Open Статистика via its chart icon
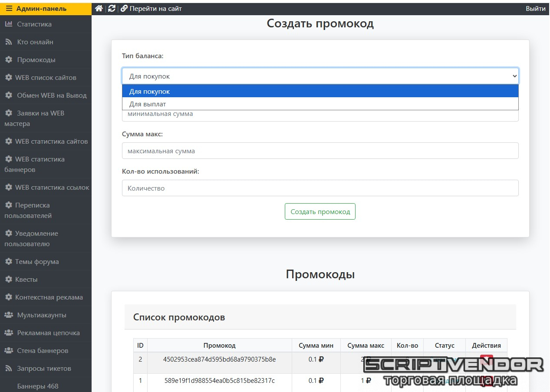 (x=9, y=24)
